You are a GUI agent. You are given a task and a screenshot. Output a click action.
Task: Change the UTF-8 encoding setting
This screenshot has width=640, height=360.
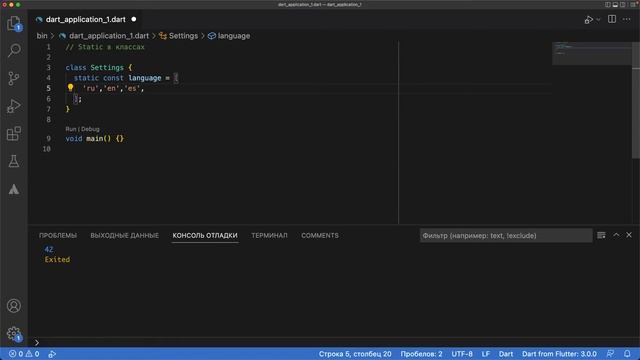[x=462, y=354]
